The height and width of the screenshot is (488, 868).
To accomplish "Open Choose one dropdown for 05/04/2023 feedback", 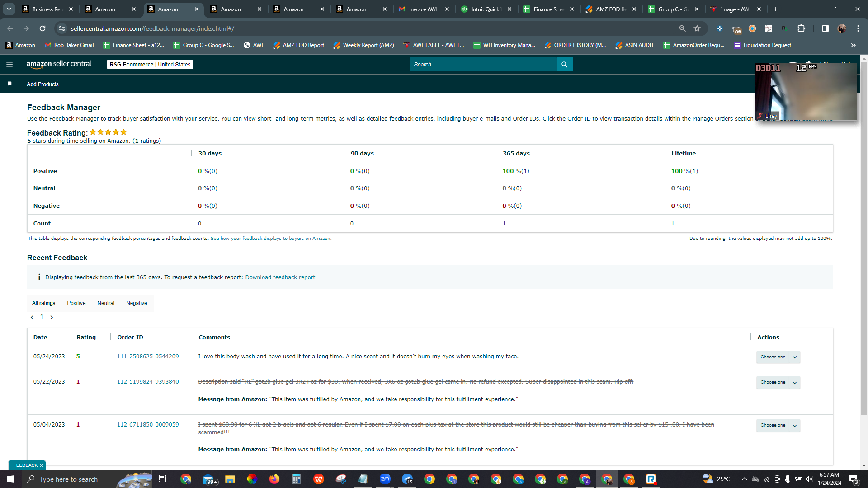I will [x=778, y=425].
